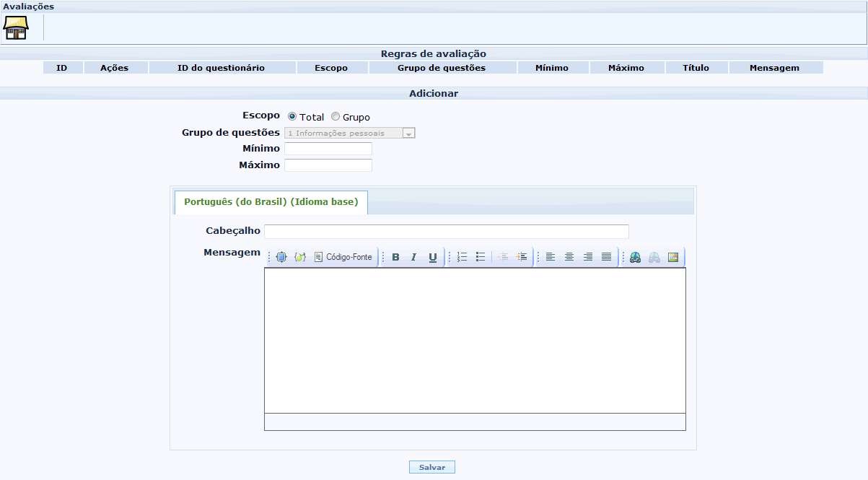Click the Mínimo input field
Screen dimensions: 868x480
tap(328, 149)
